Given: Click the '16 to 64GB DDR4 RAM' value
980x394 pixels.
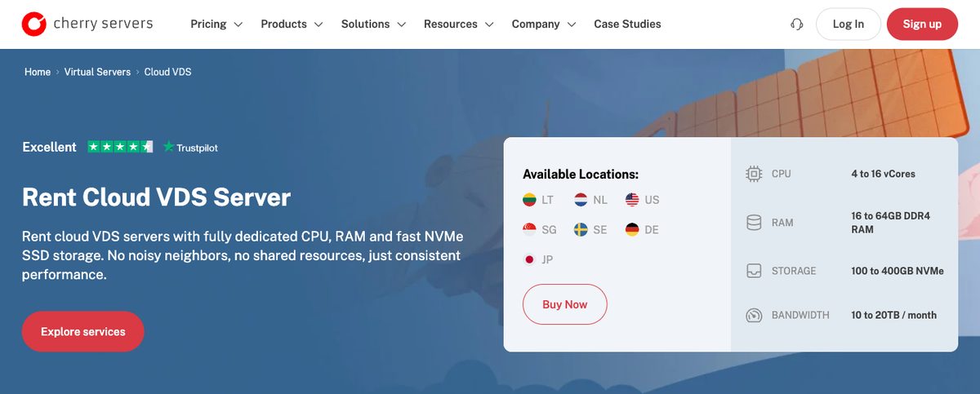Looking at the screenshot, I should pyautogui.click(x=890, y=223).
